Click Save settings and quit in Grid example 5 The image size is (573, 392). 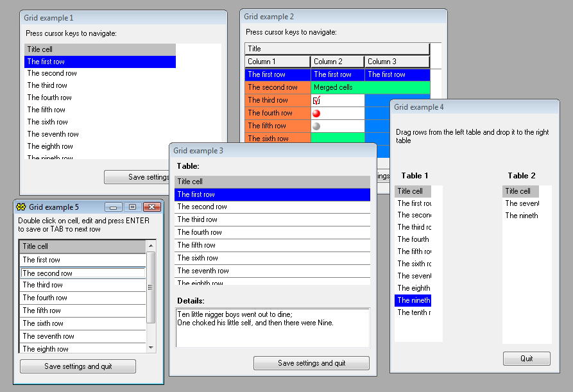pos(78,366)
